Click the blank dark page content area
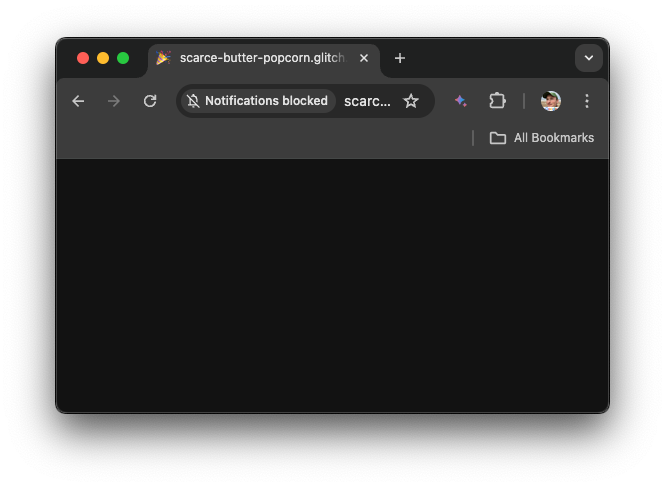This screenshot has height=487, width=665. click(x=332, y=285)
